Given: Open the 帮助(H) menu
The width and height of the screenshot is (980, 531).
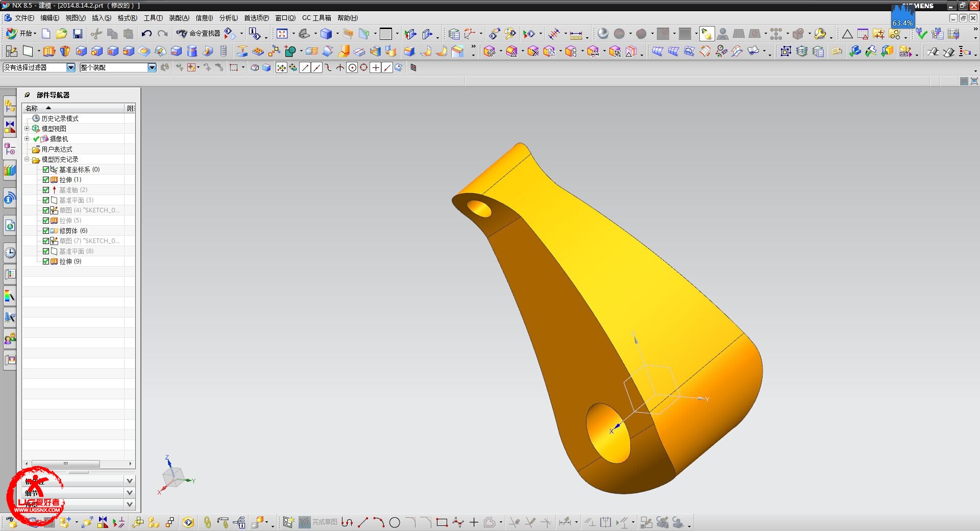Looking at the screenshot, I should pos(348,18).
